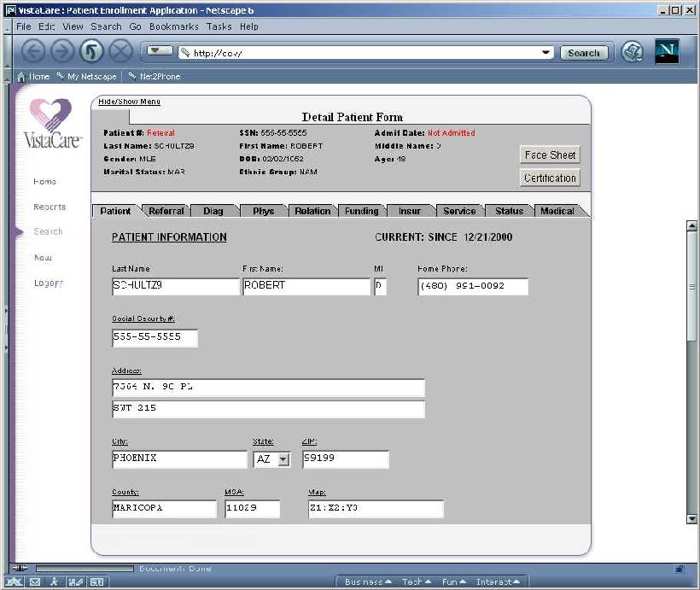Click the Home Phone input field
This screenshot has width=700, height=590.
[x=473, y=287]
